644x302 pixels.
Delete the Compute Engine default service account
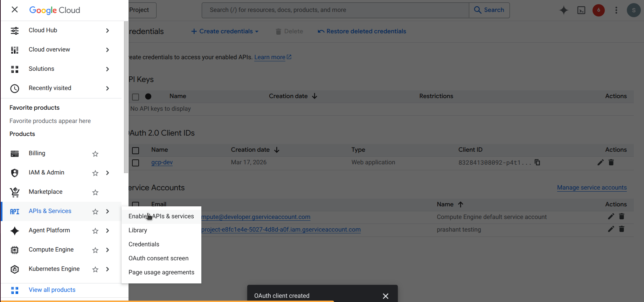point(622,217)
